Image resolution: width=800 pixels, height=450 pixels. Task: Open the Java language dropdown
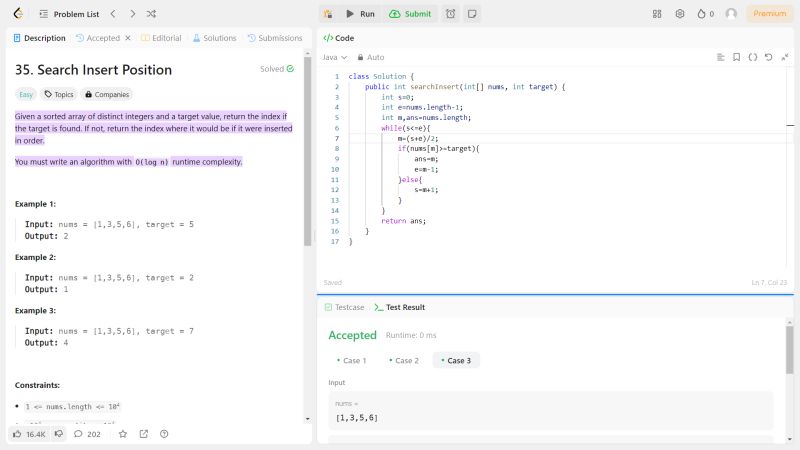[x=334, y=57]
